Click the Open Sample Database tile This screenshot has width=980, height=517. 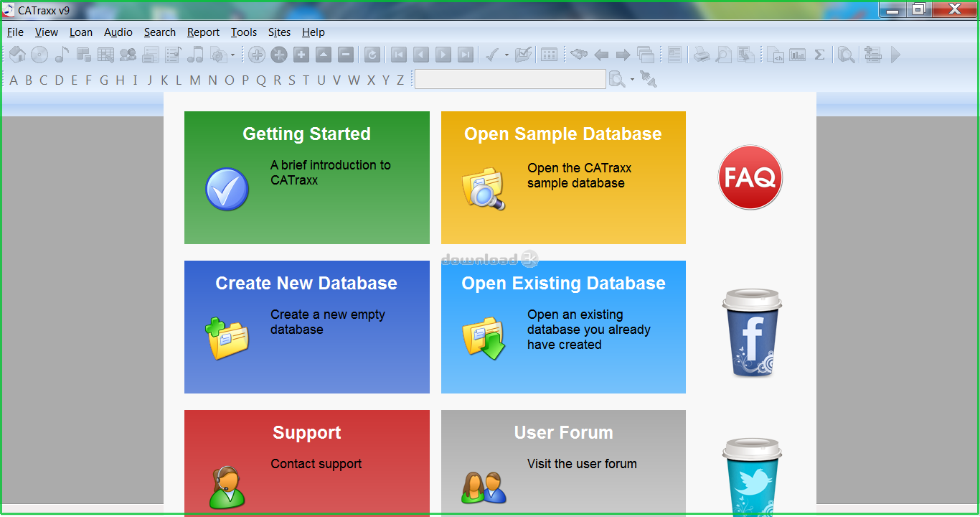tap(563, 177)
